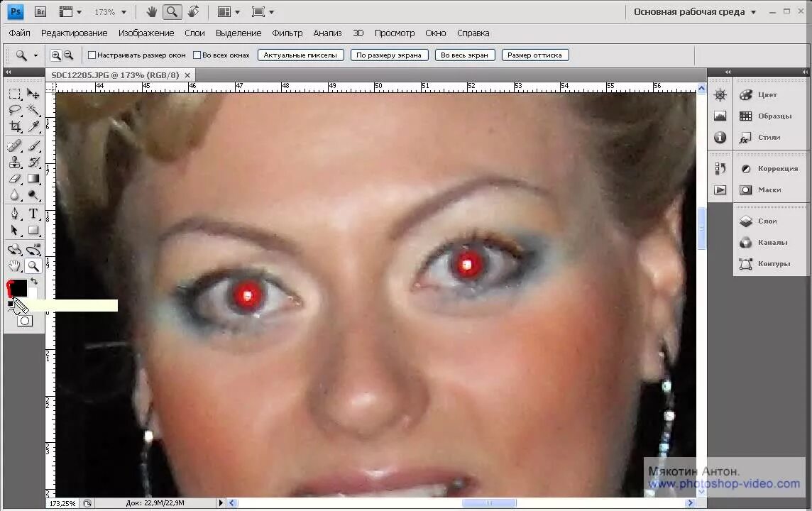Select the Gradient tool
The image size is (812, 511).
click(33, 179)
